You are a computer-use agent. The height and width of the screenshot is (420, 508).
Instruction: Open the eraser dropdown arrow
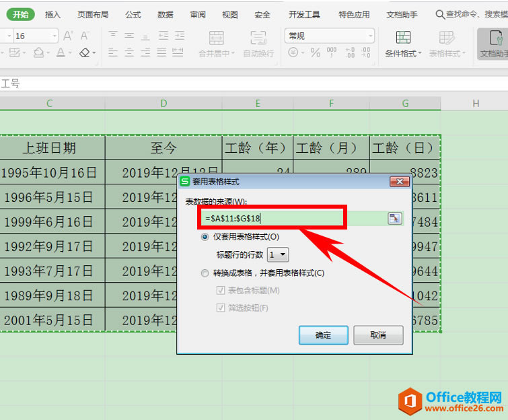pos(94,53)
